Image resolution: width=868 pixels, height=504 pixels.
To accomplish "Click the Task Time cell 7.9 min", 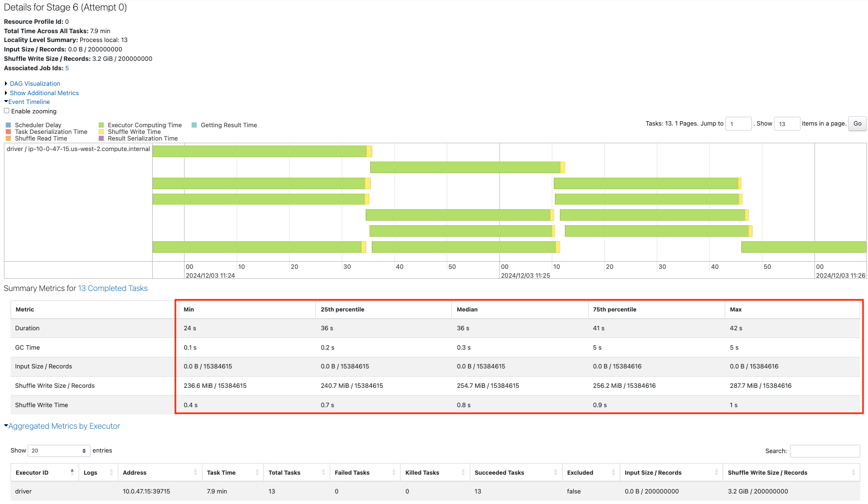I will click(217, 491).
